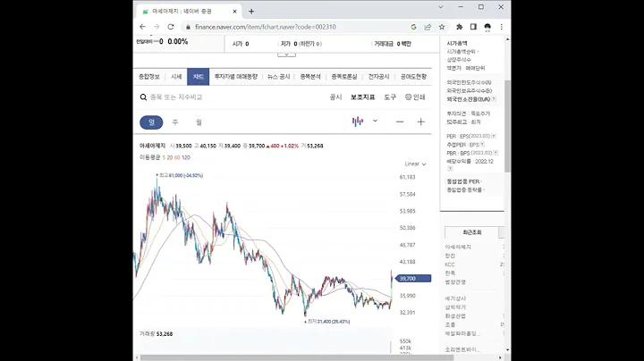Bookmark this page with the star icon
Viewport: 644px width, 361px height.
pyautogui.click(x=442, y=27)
